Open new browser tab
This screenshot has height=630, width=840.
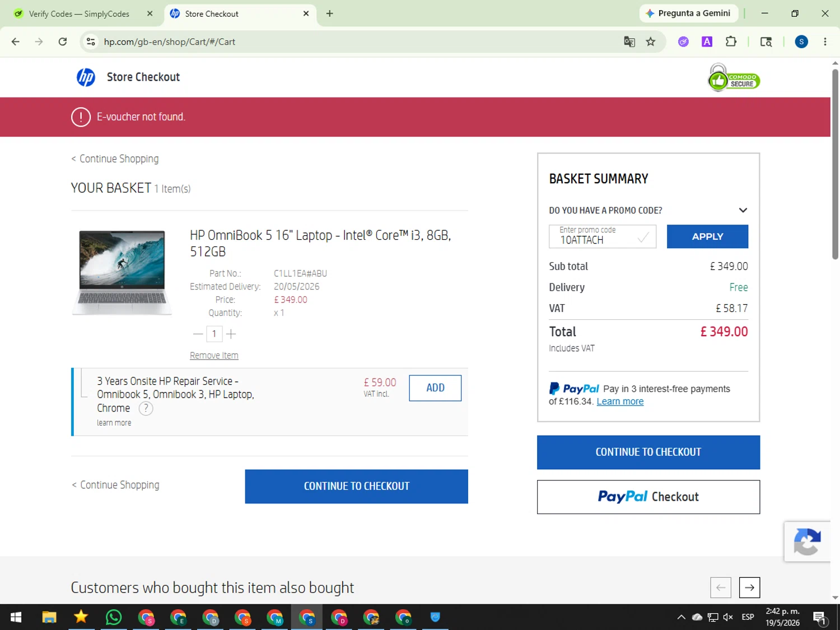tap(329, 13)
